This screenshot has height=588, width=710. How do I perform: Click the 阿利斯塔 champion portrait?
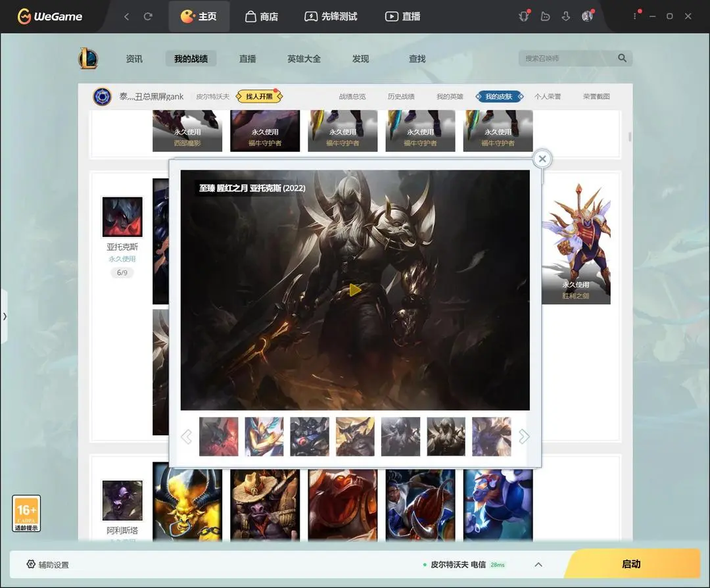point(122,500)
